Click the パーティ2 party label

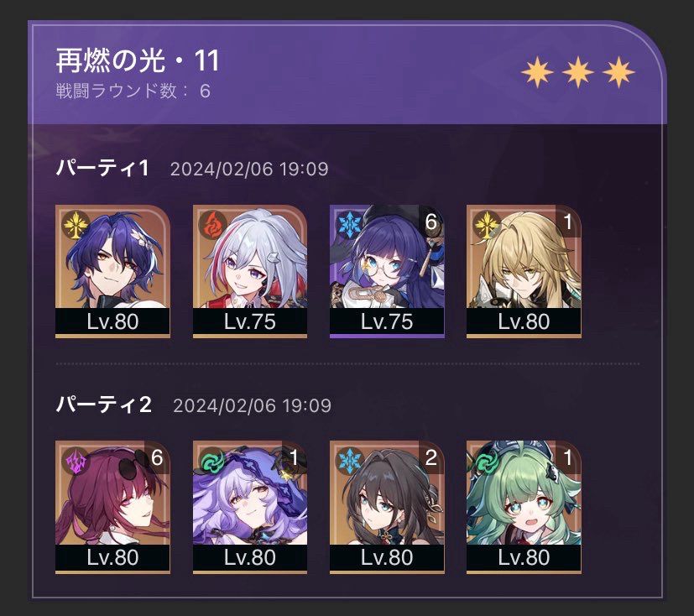104,405
